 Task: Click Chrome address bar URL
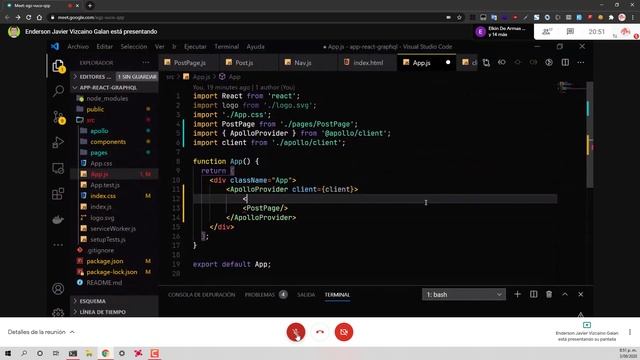(91, 18)
